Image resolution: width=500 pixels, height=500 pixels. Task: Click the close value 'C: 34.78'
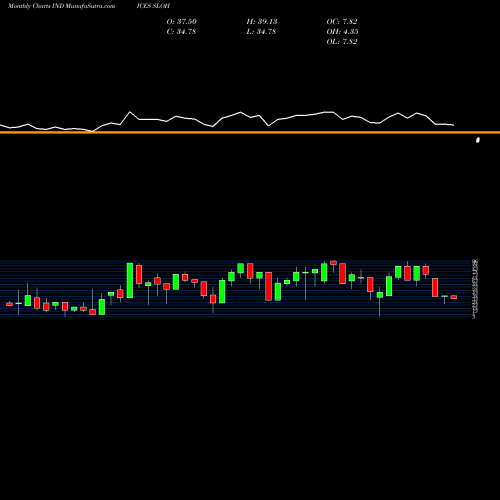point(181,31)
